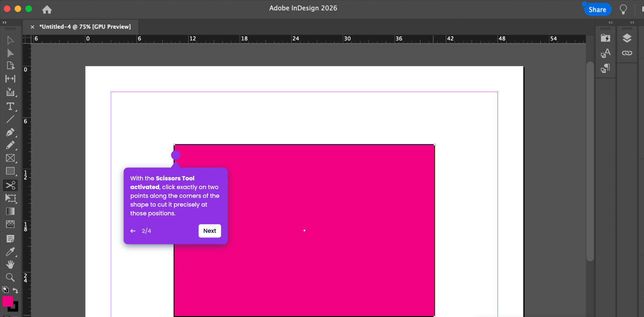The width and height of the screenshot is (644, 317).
Task: Open the Layers panel icon
Action: click(x=627, y=38)
